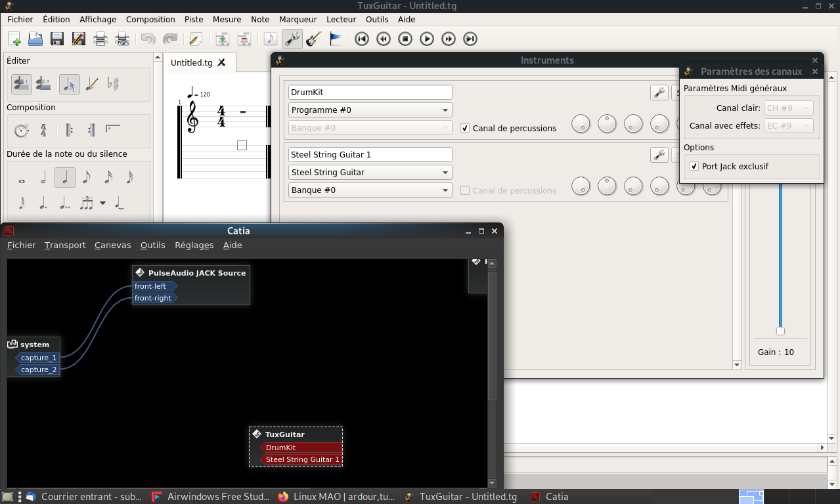Go to previous measure playback button

384,39
